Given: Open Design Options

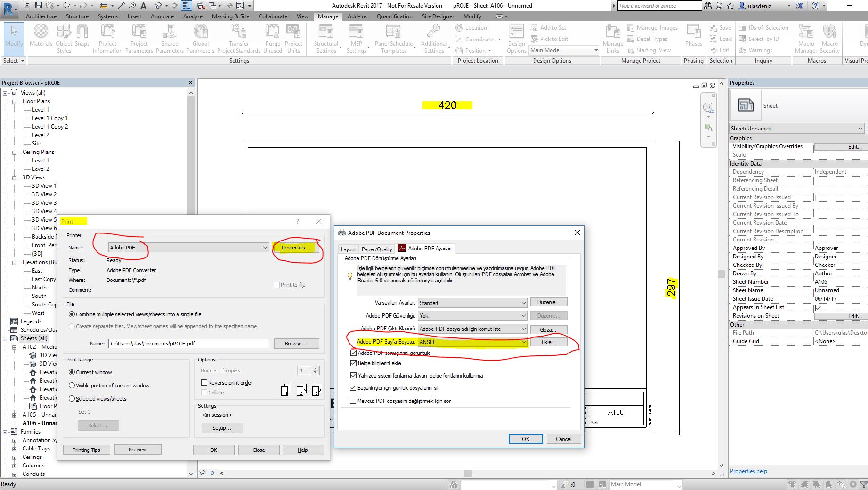Looking at the screenshot, I should (x=517, y=39).
